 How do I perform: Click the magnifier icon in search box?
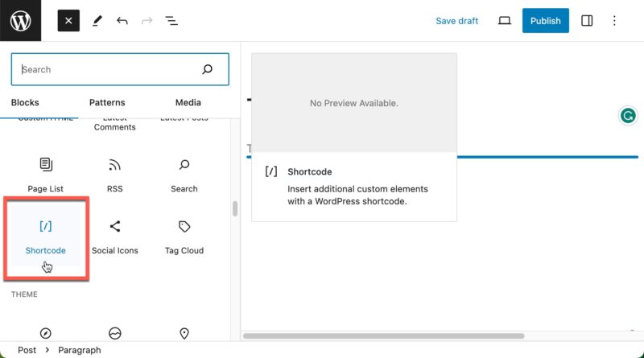(x=208, y=69)
